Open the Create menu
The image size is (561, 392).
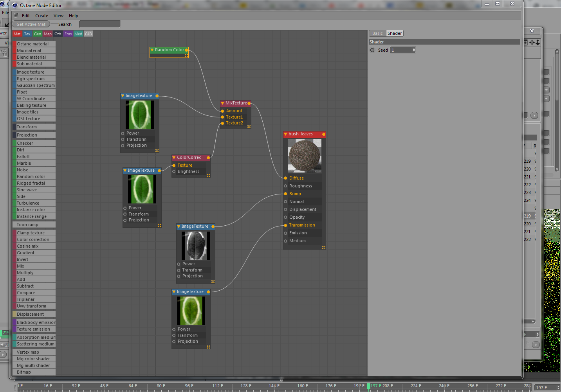(x=41, y=16)
